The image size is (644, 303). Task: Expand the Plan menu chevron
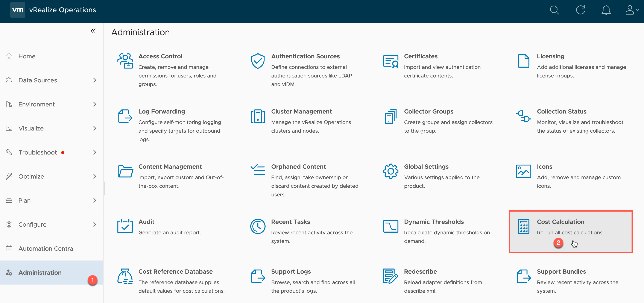pos(95,200)
